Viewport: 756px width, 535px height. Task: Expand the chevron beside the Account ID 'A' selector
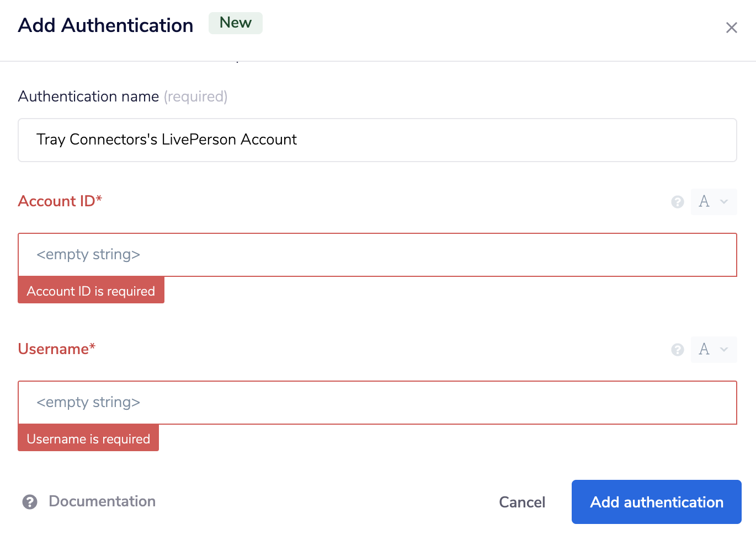723,202
